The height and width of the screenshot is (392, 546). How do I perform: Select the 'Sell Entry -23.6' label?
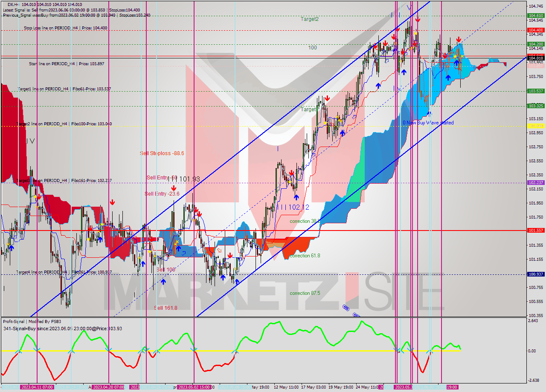[162, 194]
